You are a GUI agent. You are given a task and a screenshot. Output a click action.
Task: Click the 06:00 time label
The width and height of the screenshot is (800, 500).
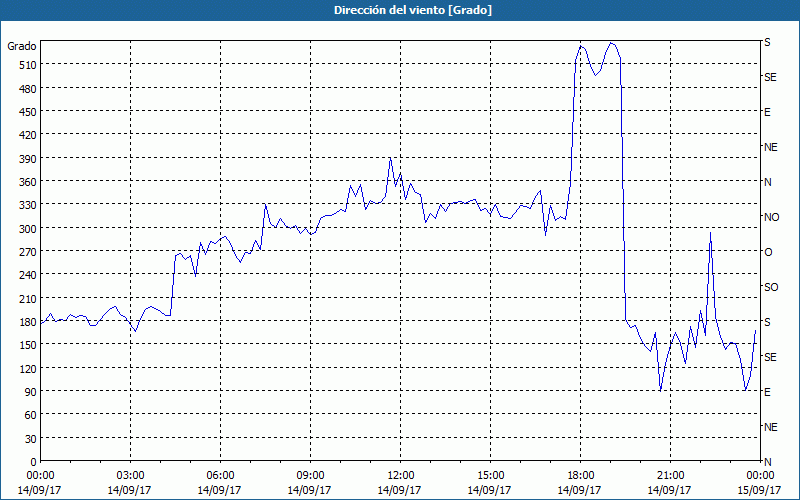coord(219,476)
